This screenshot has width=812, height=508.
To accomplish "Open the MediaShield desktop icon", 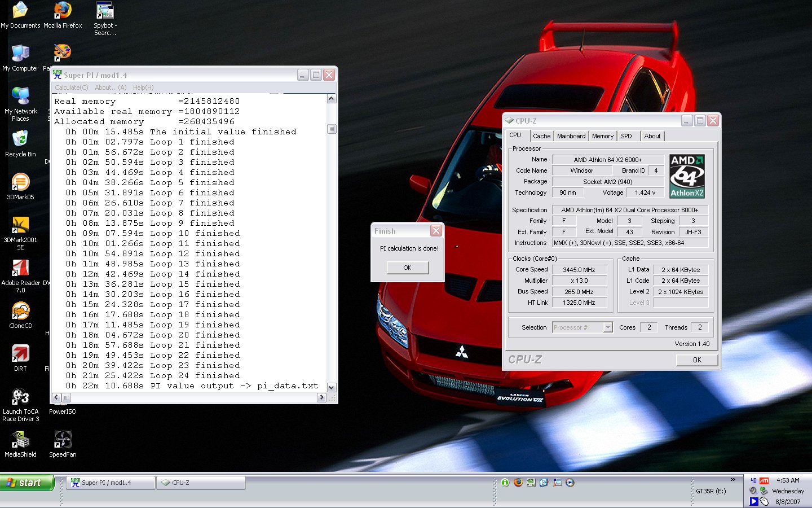I will 20,444.
